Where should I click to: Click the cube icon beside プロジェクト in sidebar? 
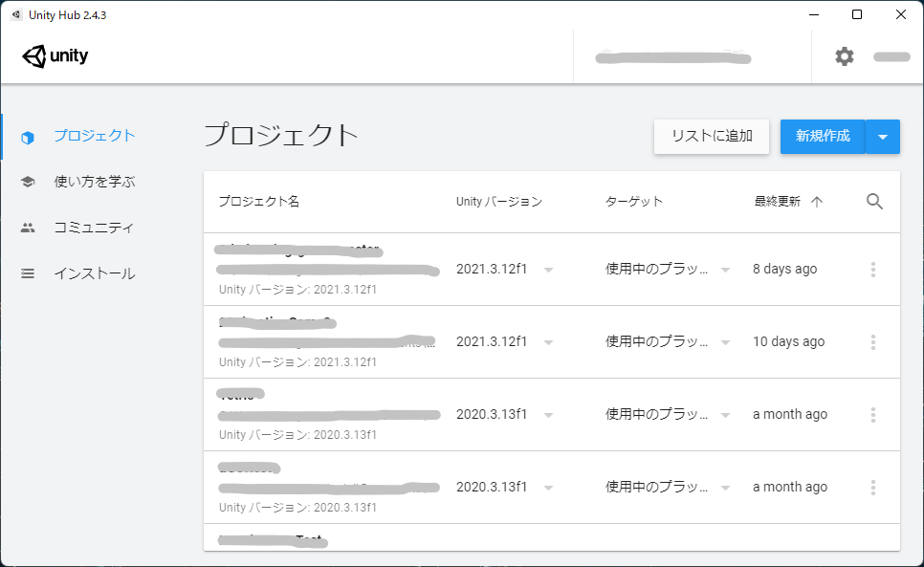(27, 138)
